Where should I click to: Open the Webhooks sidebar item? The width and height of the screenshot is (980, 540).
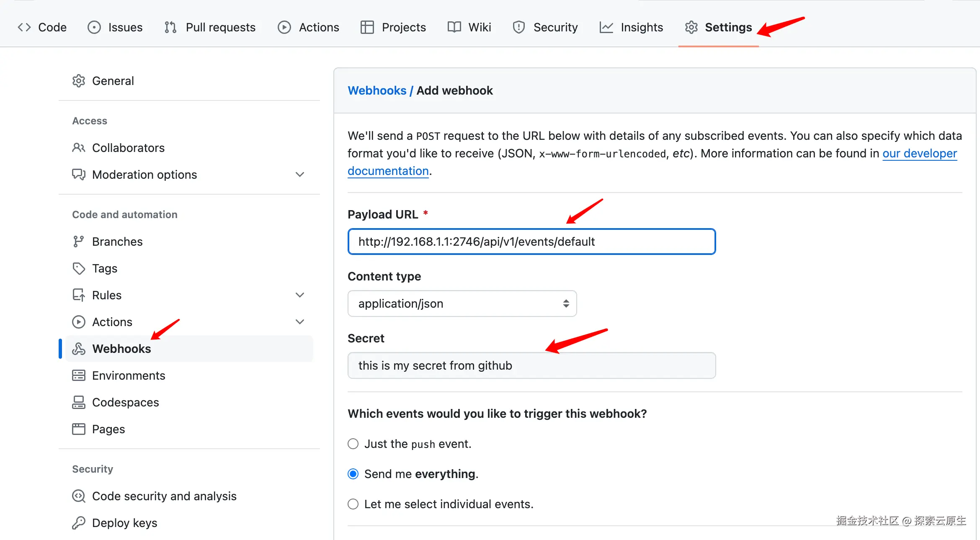[121, 348]
